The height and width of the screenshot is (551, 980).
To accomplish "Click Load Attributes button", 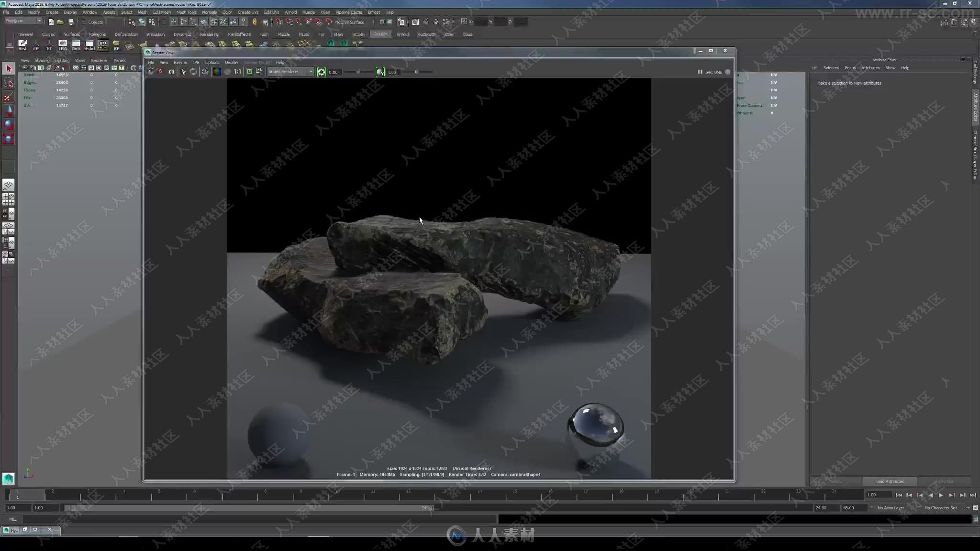I will pos(890,482).
